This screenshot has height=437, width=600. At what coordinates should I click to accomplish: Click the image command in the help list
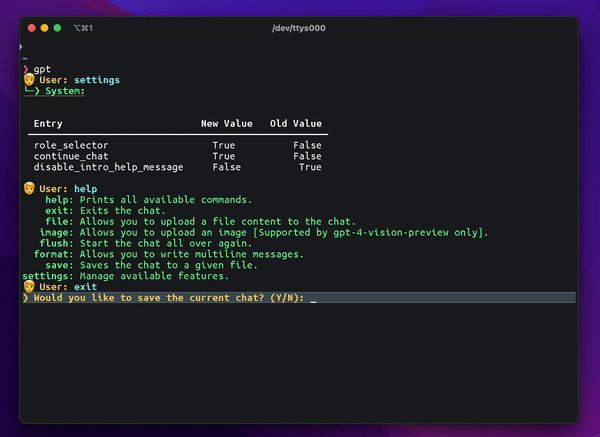tap(56, 233)
